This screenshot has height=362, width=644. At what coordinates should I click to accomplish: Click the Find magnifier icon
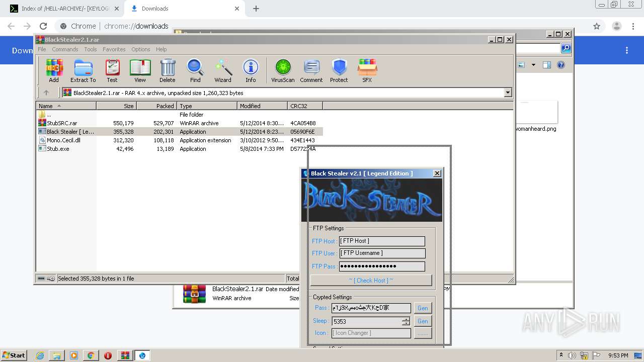195,71
